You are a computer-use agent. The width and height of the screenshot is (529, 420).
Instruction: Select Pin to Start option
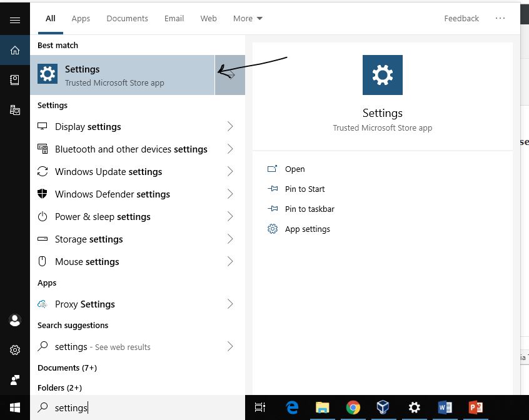(305, 189)
